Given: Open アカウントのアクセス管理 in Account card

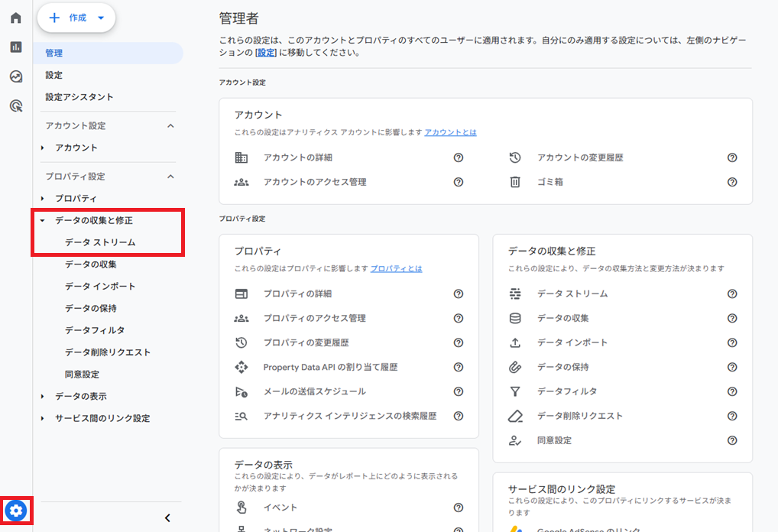Looking at the screenshot, I should click(315, 182).
